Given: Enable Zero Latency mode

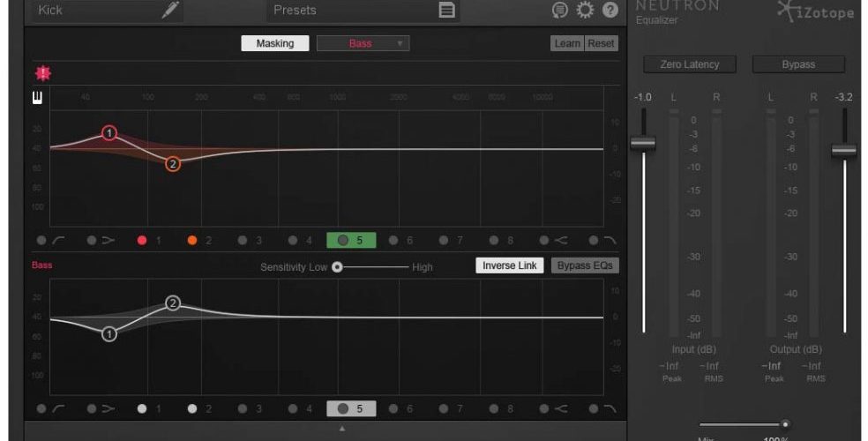Looking at the screenshot, I should point(690,64).
